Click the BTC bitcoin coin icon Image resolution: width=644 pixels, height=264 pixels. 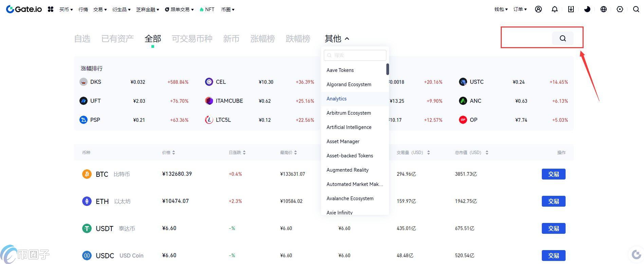(x=87, y=174)
